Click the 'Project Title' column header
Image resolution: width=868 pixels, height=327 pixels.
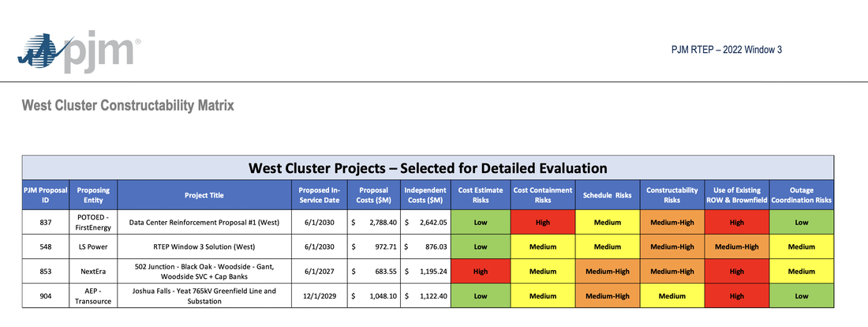click(204, 195)
